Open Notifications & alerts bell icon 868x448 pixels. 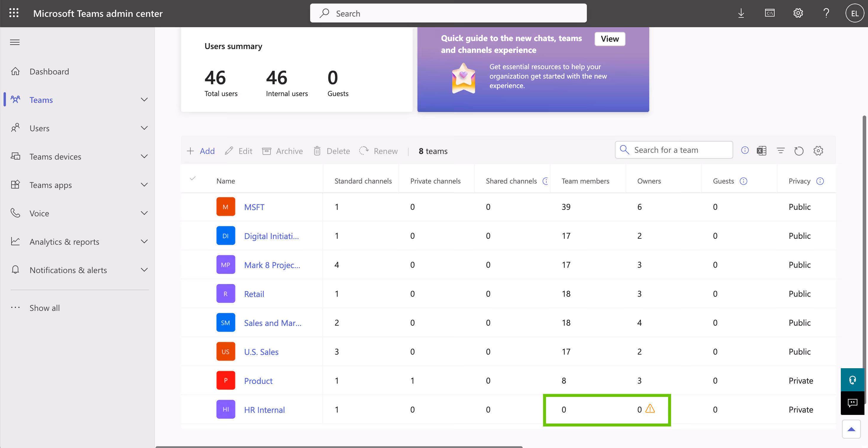point(15,270)
